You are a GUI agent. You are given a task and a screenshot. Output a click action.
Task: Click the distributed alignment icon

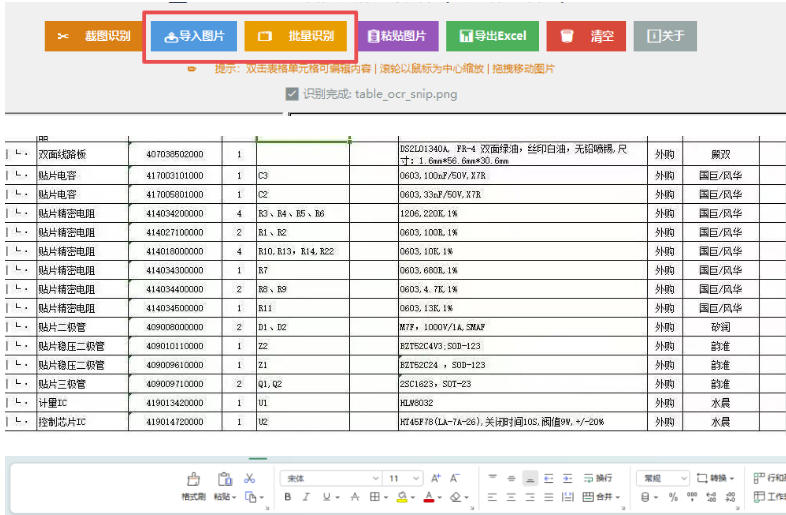(x=567, y=497)
